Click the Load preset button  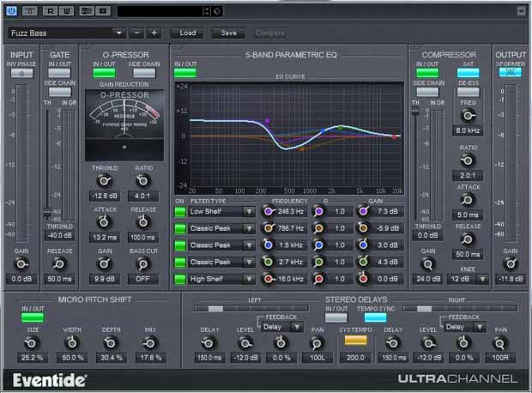coord(188,33)
